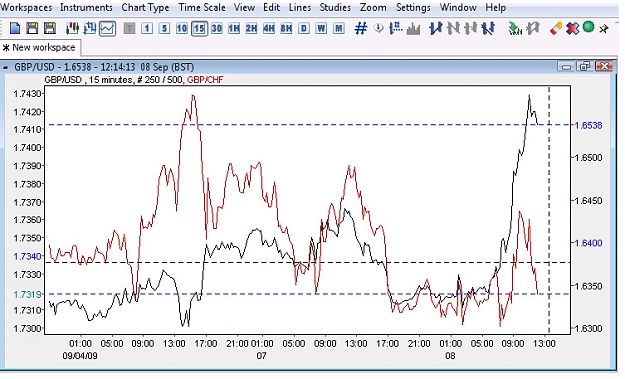Viewport: 625px width, 379px height.
Task: Click the 1.7319 left axis label
Action: [x=28, y=295]
